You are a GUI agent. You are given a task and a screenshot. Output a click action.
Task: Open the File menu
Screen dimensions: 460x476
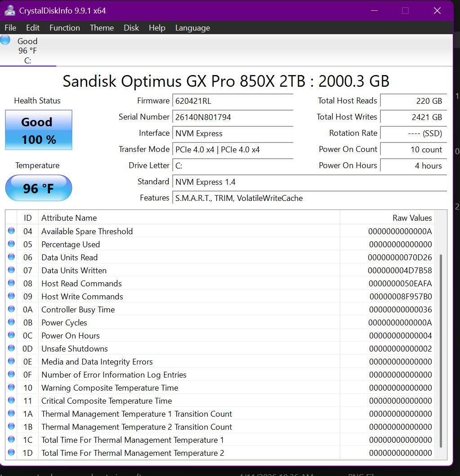(x=10, y=28)
